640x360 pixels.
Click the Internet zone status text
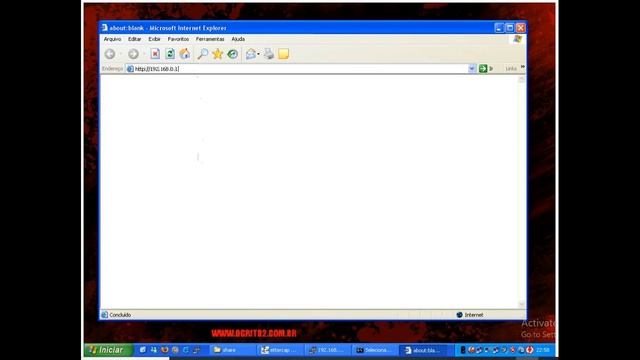(x=474, y=315)
